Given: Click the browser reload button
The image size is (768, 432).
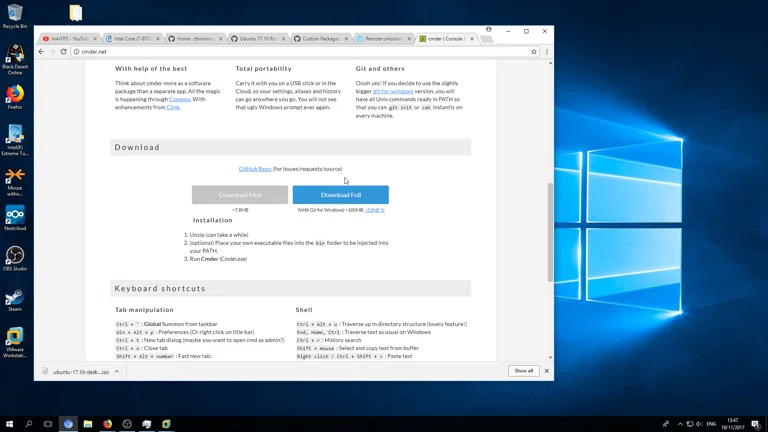Looking at the screenshot, I should 64,51.
